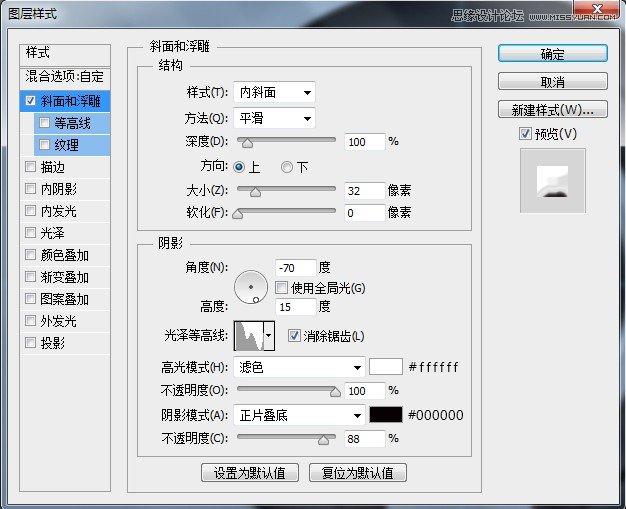Click the 大小 slider handle
This screenshot has width=626, height=509.
[256, 192]
